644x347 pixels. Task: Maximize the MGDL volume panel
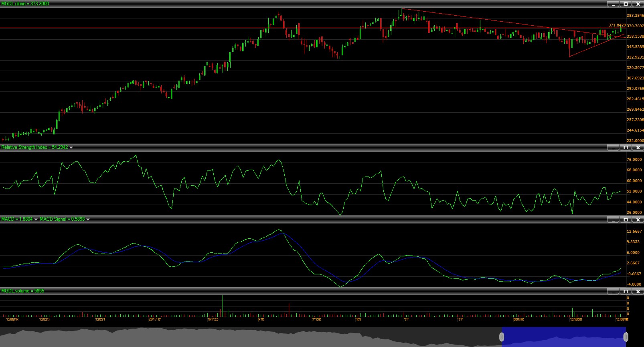click(x=626, y=291)
